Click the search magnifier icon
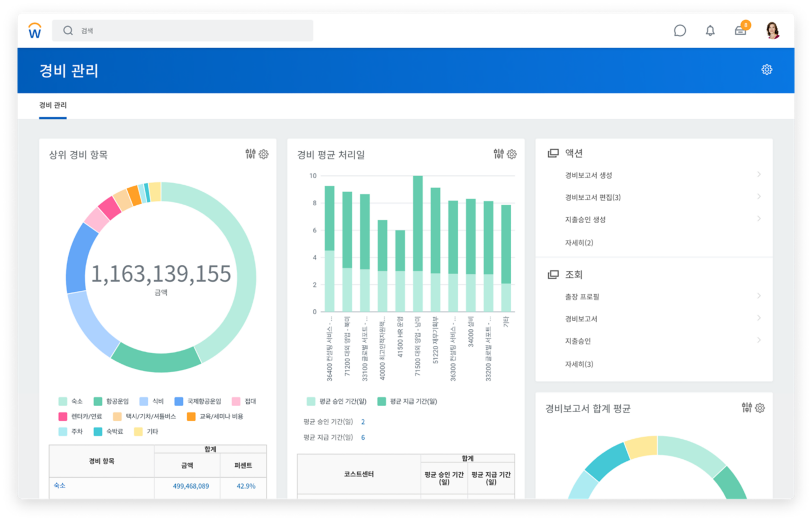Screen dimensions: 812x521 tap(68, 30)
